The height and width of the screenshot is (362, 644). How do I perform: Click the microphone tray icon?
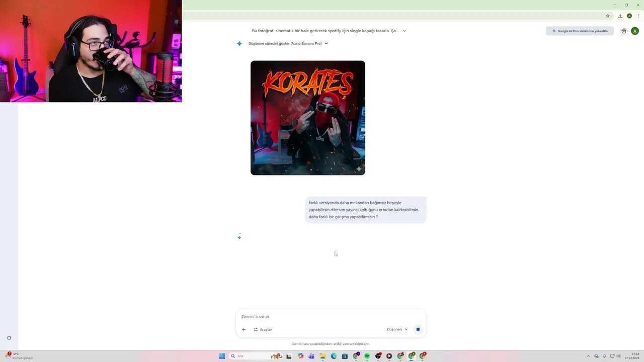(604, 356)
